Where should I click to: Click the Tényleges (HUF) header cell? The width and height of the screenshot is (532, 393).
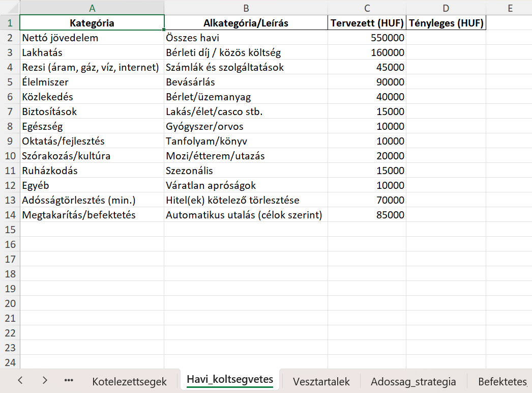point(446,23)
